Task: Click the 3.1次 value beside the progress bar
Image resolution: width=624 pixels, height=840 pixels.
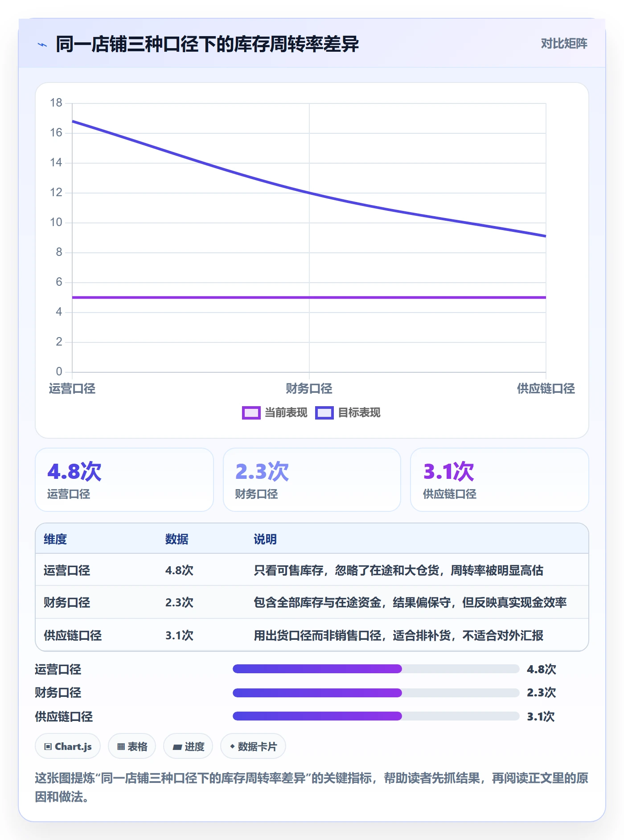Action: [x=541, y=716]
